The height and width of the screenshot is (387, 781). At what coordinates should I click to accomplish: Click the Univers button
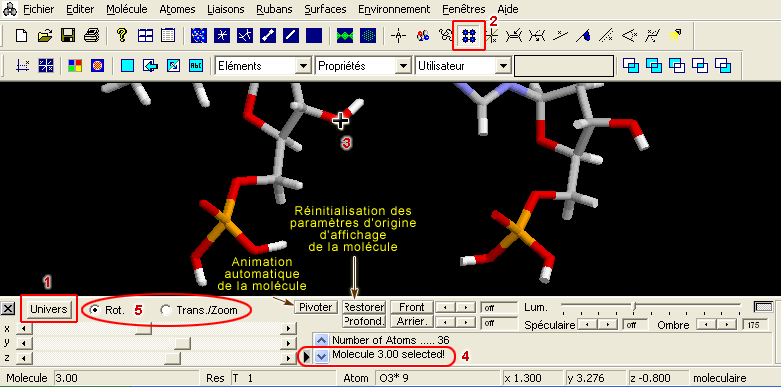click(48, 309)
